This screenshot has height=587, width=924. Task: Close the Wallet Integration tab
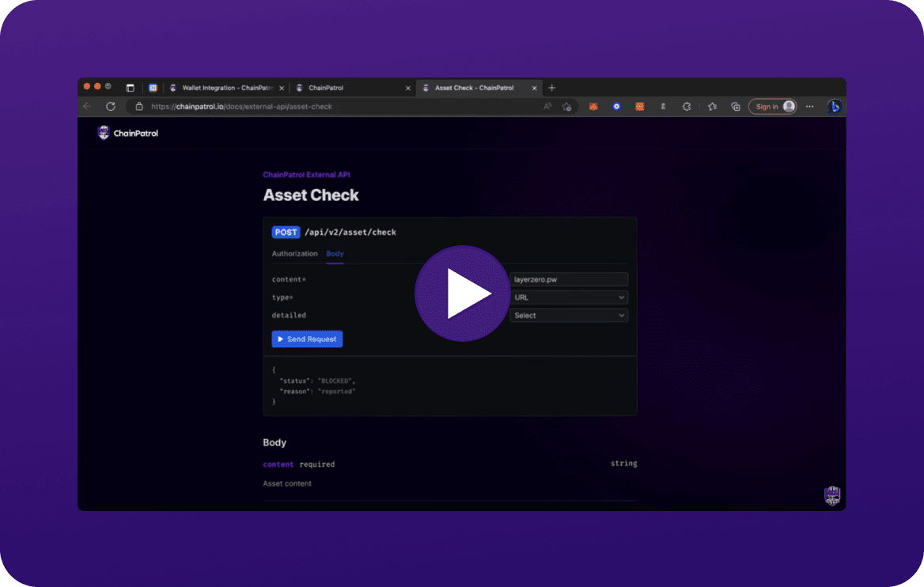282,88
